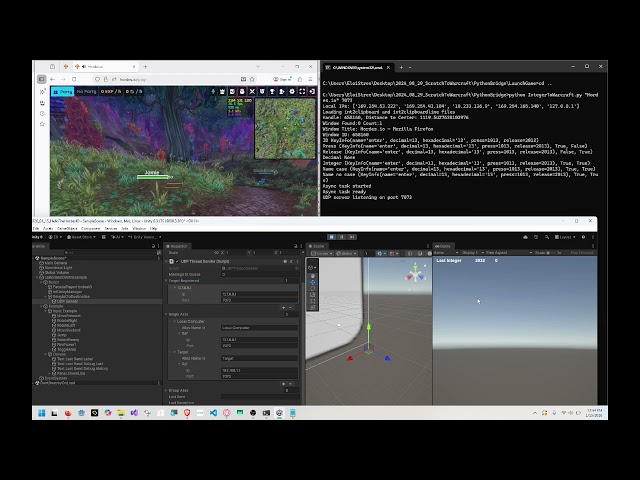This screenshot has height=480, width=640.
Task: Open the crossed swords PvP icon
Action: tap(252, 92)
